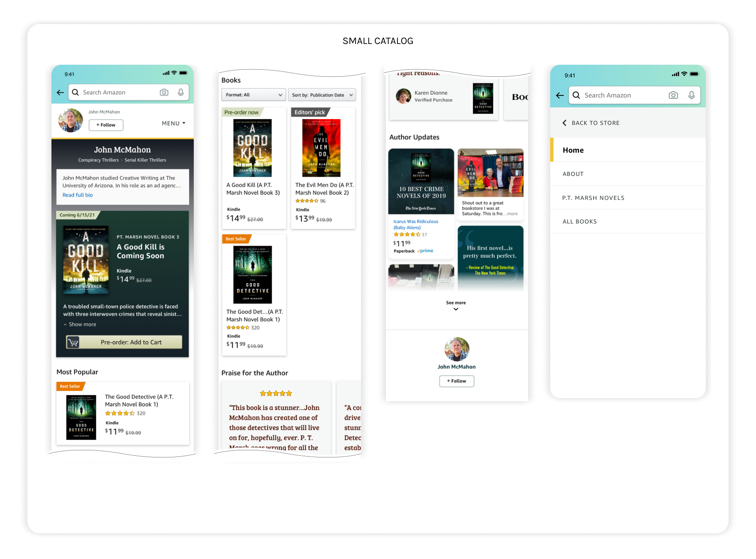This screenshot has height=559, width=756.
Task: Open camera search in the left phone search bar
Action: pos(164,92)
